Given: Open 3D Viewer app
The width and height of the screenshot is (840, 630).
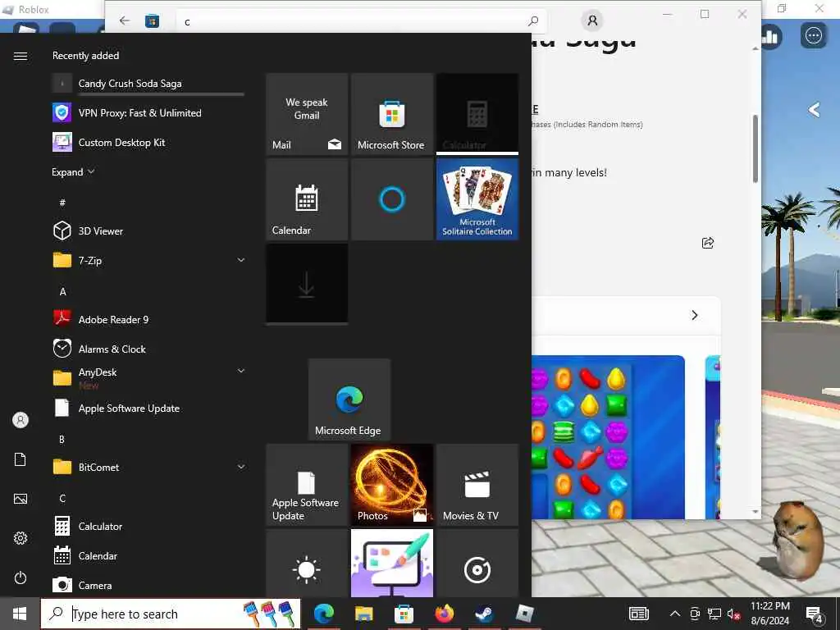Looking at the screenshot, I should click(148, 231).
